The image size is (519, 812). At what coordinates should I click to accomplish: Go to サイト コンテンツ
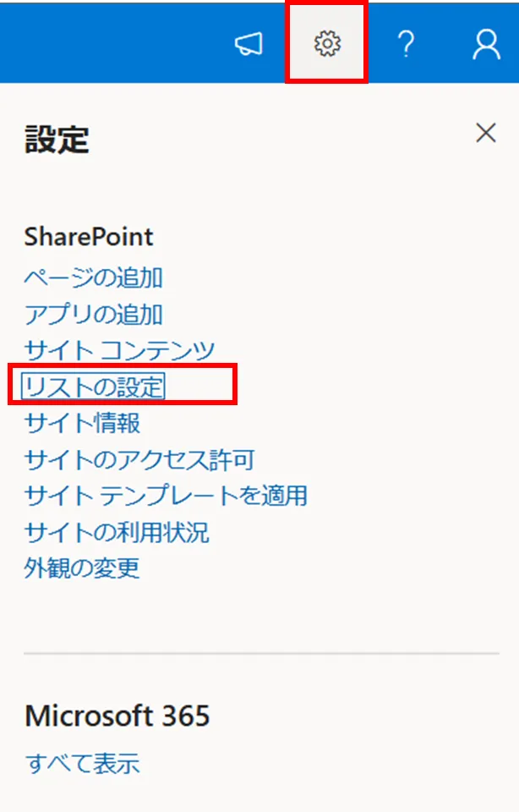click(x=119, y=350)
